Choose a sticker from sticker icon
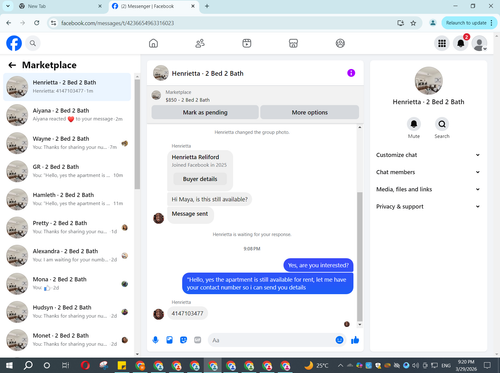500x373 pixels. coord(183,340)
